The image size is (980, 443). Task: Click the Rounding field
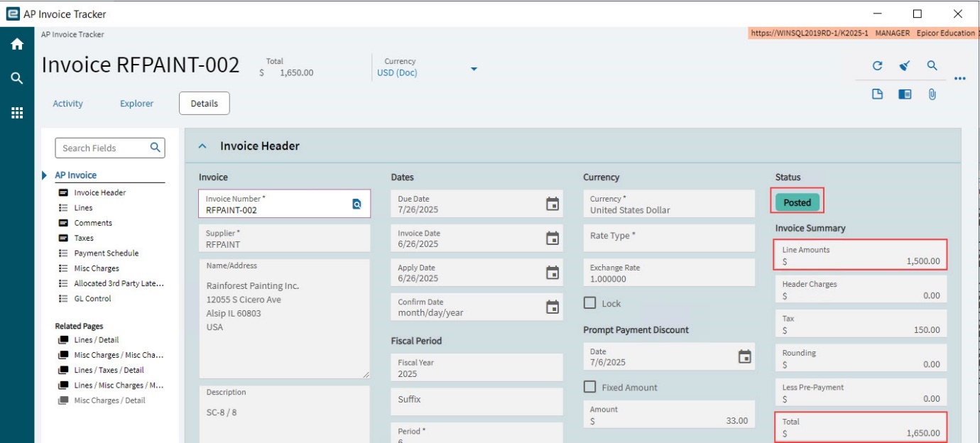[x=861, y=359]
